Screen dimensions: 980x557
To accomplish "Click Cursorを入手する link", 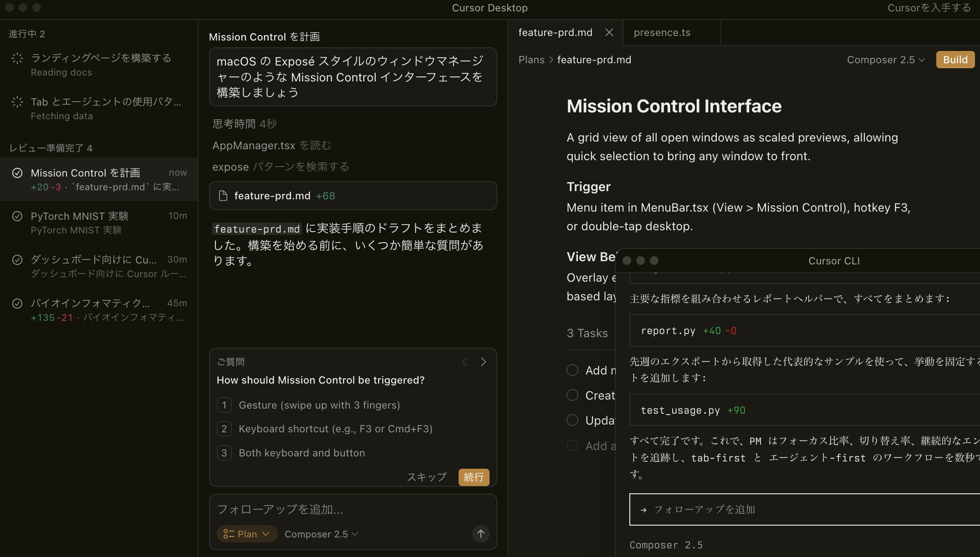I will (929, 8).
